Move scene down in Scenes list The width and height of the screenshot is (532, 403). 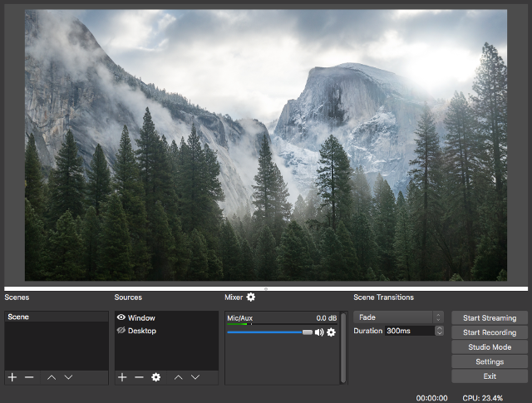[68, 377]
